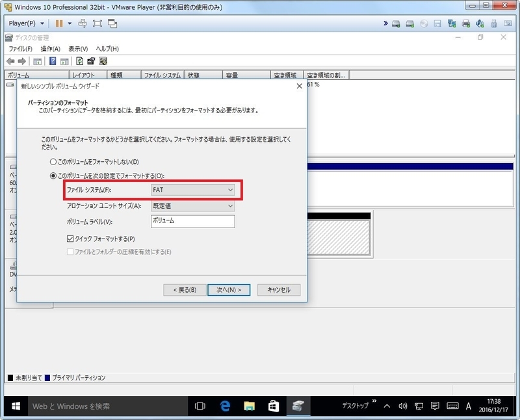Open the 操作(A) menu
The width and height of the screenshot is (520, 420).
(x=51, y=49)
